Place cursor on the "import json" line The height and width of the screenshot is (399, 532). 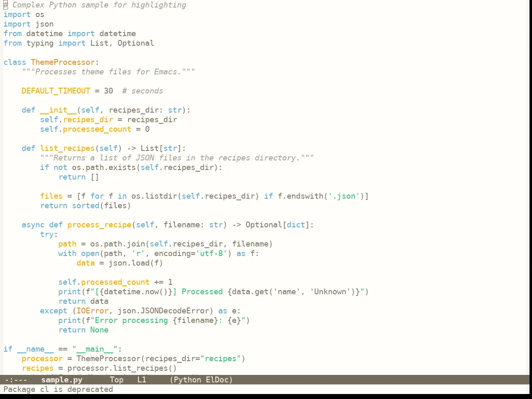click(x=28, y=24)
